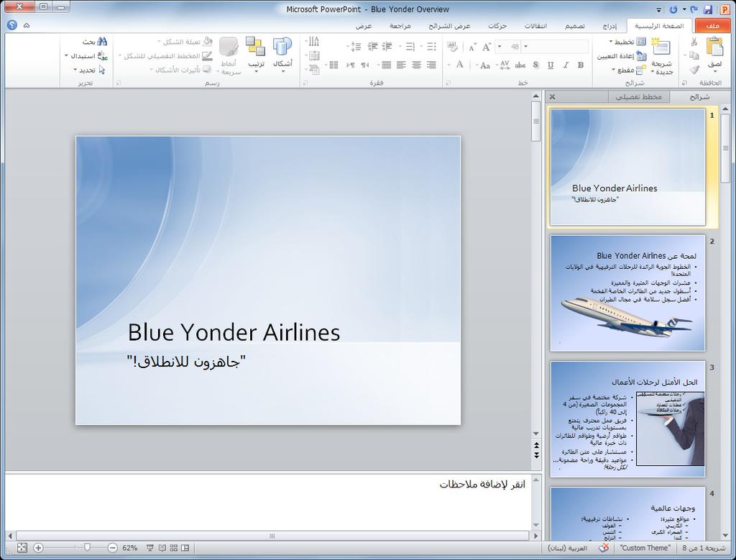Click the Decrease List Level indent icon

click(x=387, y=47)
